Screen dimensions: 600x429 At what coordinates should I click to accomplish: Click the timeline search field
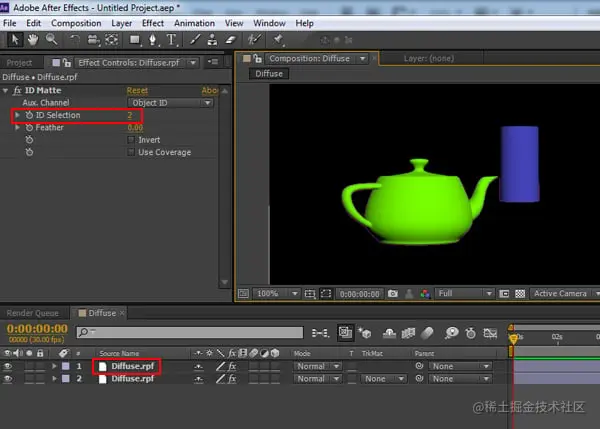pyautogui.click(x=190, y=332)
